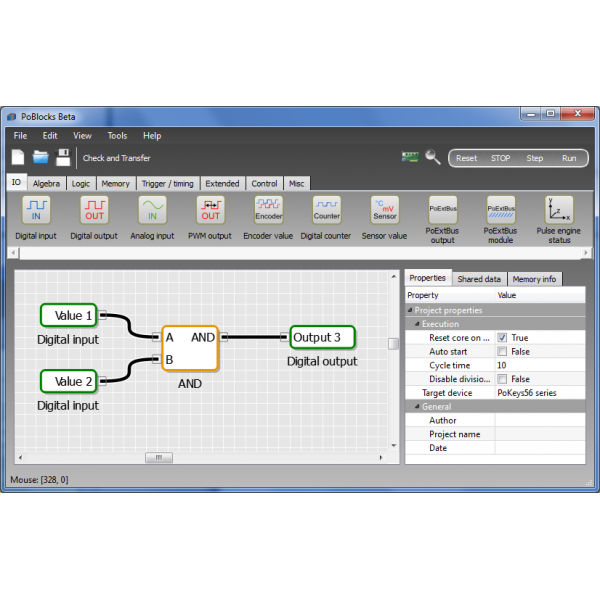Screen dimensions: 600x600
Task: Switch to the Misc tab
Action: (297, 184)
